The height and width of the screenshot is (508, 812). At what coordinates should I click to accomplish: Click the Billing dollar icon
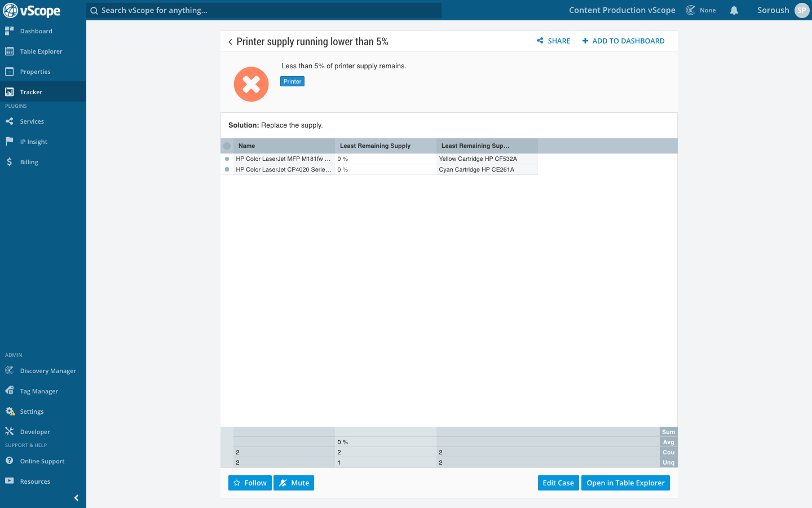pos(9,162)
